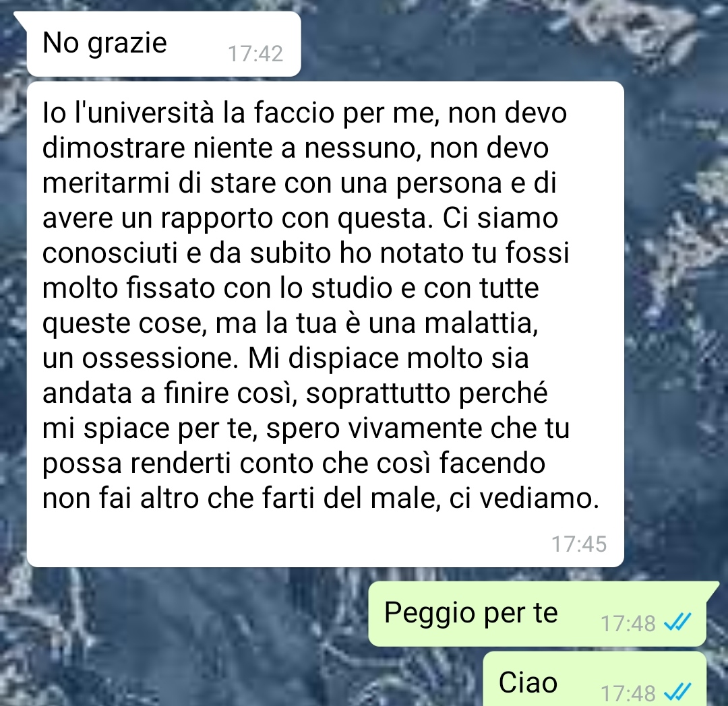
Task: Click the tail corner of "Peggio per te" bubble
Action: click(712, 587)
